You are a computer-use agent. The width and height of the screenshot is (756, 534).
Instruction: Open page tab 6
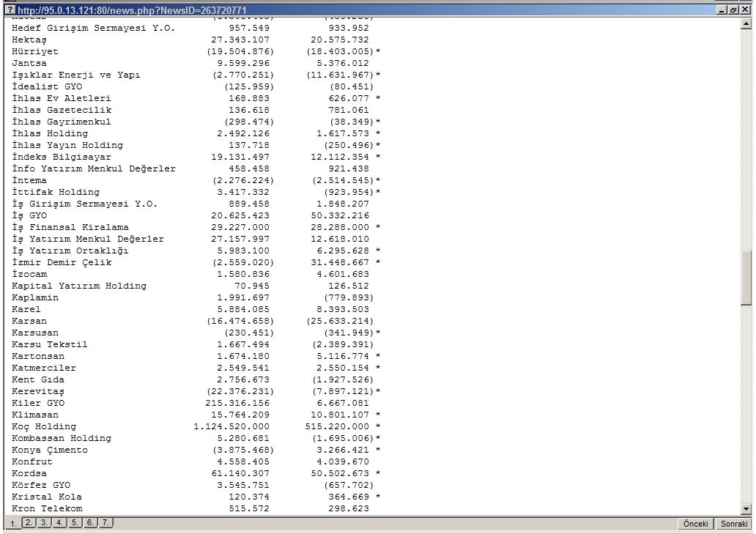tap(90, 522)
